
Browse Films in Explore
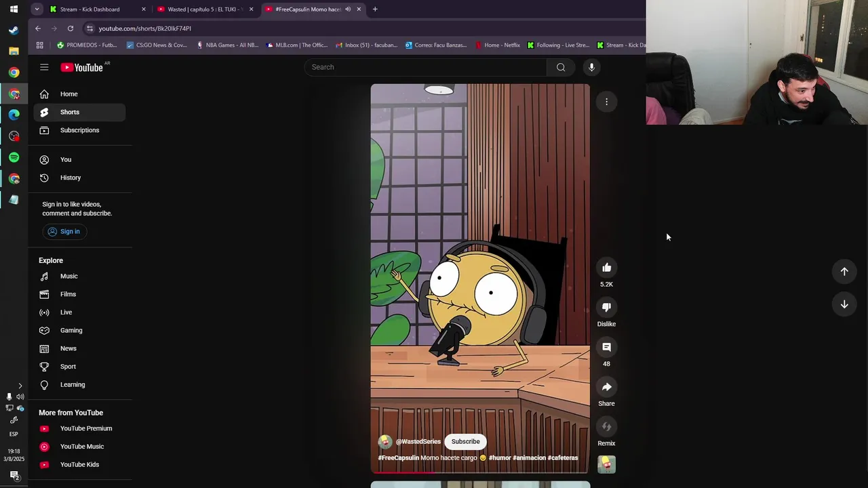point(79,294)
